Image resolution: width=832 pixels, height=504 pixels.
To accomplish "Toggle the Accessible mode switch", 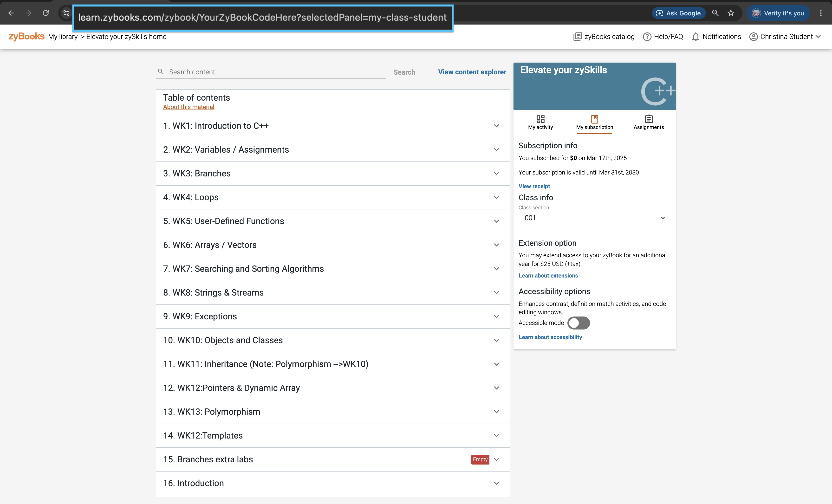I will pyautogui.click(x=578, y=323).
